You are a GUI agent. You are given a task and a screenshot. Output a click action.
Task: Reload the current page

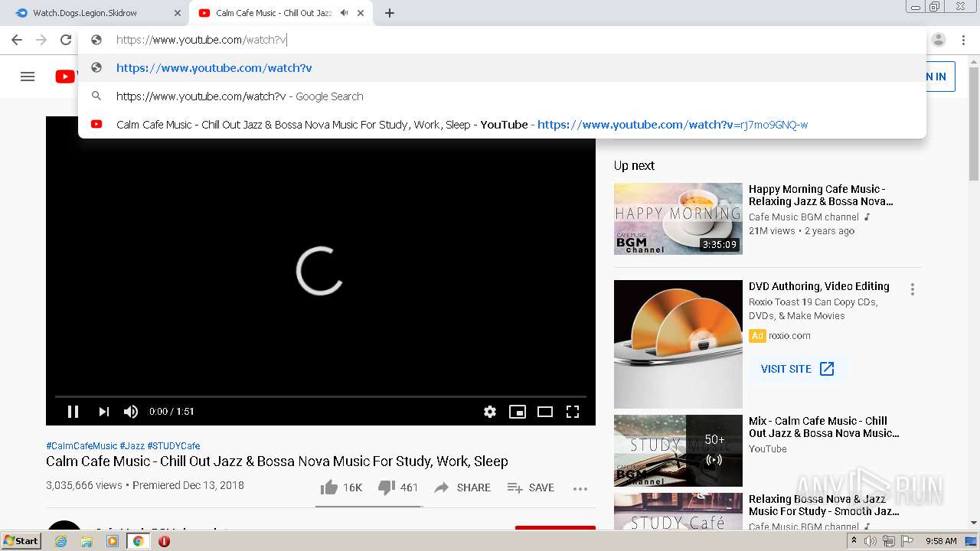(x=66, y=40)
